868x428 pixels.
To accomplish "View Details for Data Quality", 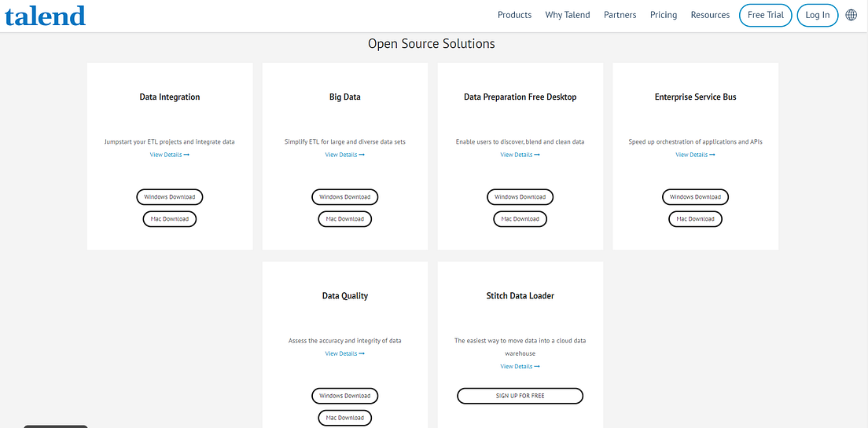I will point(345,354).
